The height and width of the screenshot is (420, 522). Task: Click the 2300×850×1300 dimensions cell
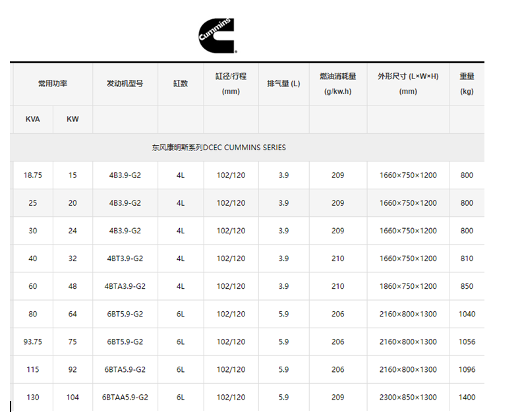click(x=408, y=397)
